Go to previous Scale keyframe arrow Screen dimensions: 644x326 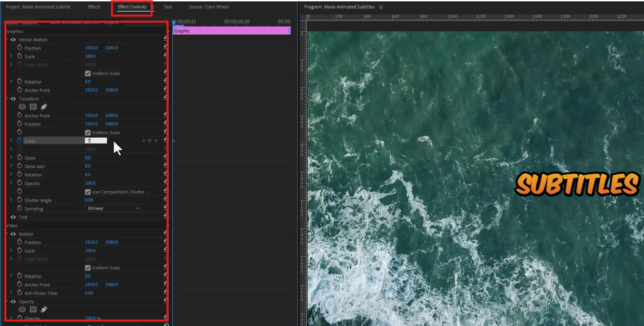click(143, 140)
